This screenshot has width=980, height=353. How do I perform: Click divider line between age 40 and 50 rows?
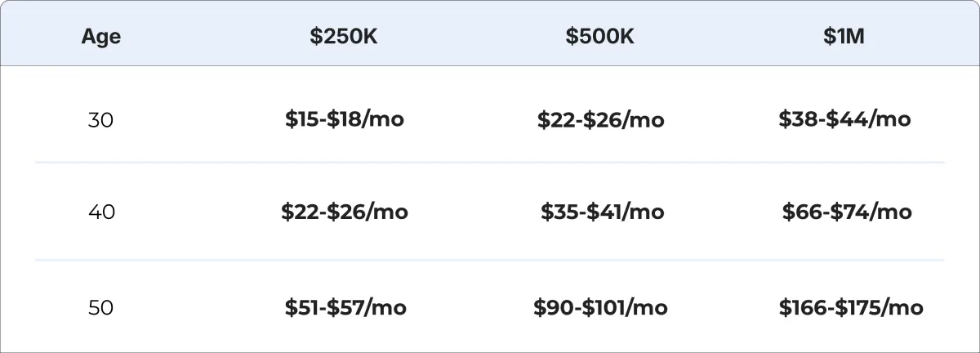click(x=490, y=260)
